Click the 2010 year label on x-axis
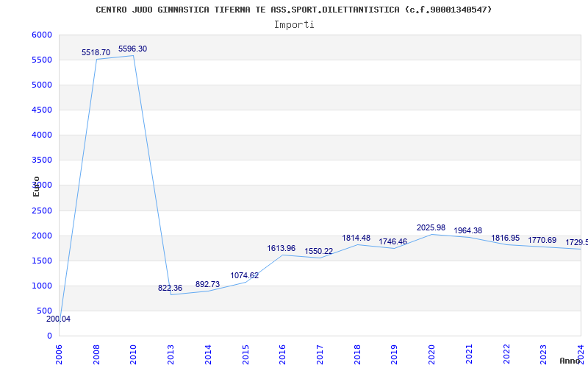The width and height of the screenshot is (588, 368). click(134, 354)
